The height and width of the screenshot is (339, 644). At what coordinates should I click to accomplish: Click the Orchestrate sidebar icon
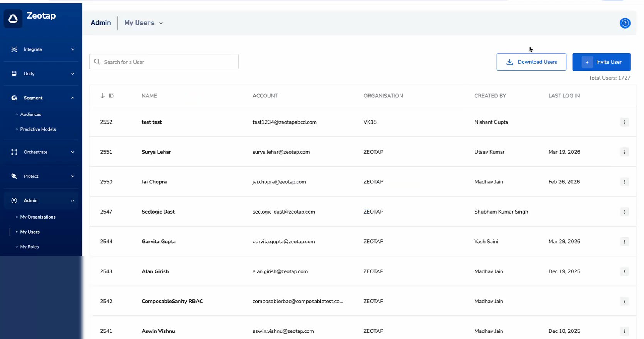pos(14,152)
